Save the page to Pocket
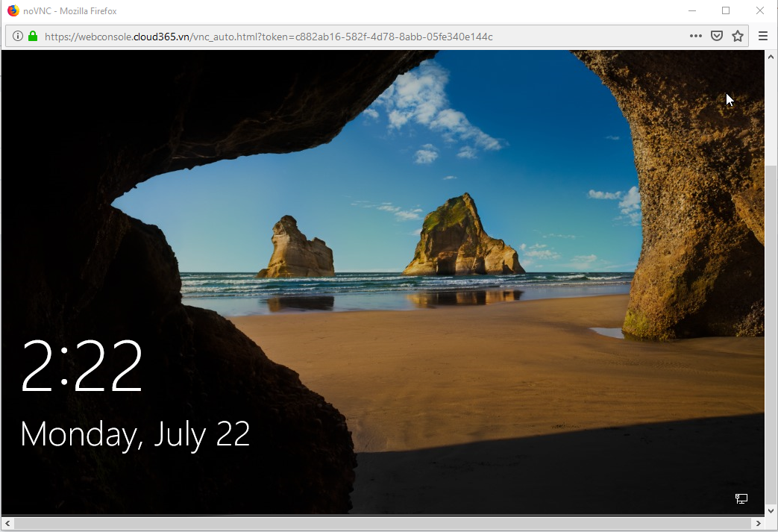The image size is (778, 532). pyautogui.click(x=717, y=36)
